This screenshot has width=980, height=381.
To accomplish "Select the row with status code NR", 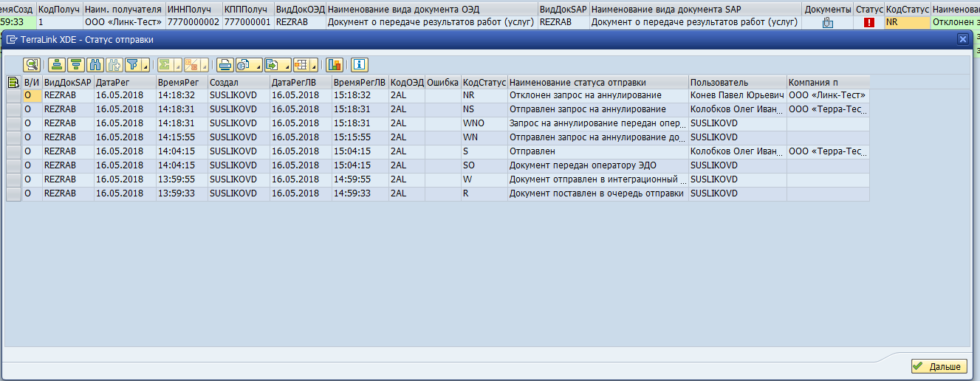I will (x=13, y=96).
